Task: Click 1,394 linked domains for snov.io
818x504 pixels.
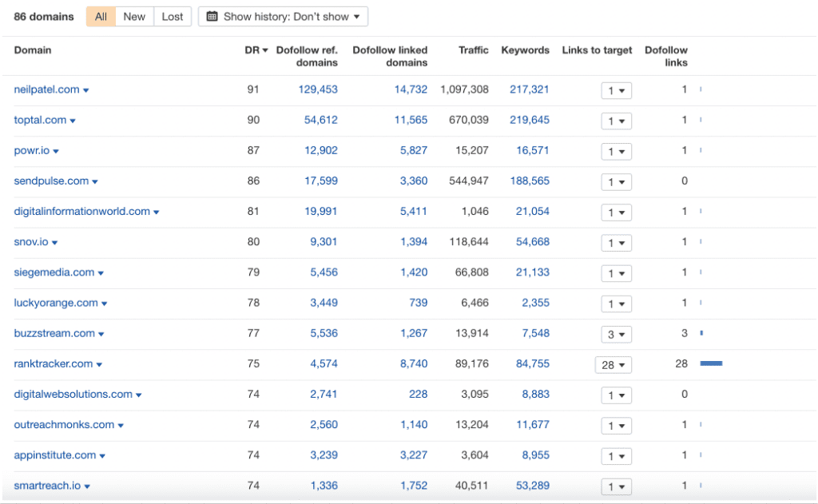Action: pos(414,242)
